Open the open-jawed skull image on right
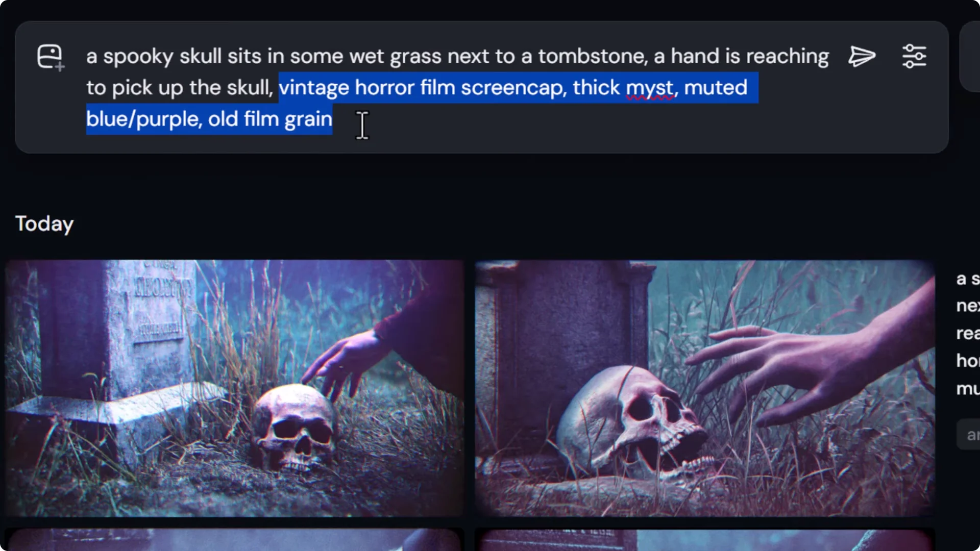Image resolution: width=980 pixels, height=551 pixels. pos(705,388)
